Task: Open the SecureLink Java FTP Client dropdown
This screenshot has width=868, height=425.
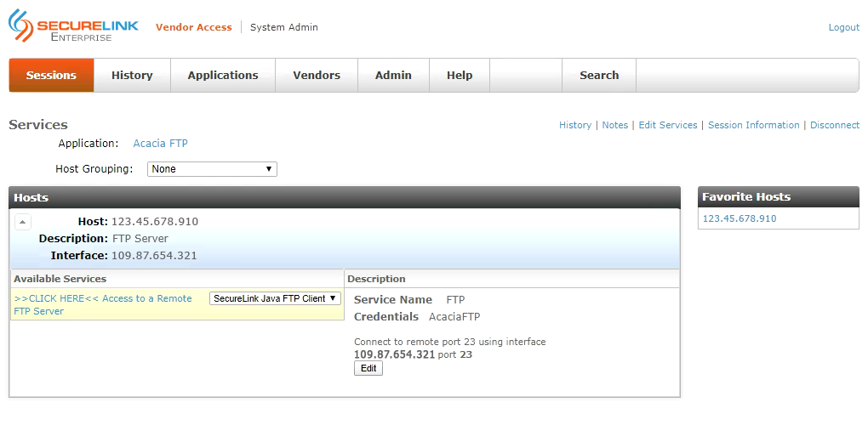Action: (x=276, y=298)
